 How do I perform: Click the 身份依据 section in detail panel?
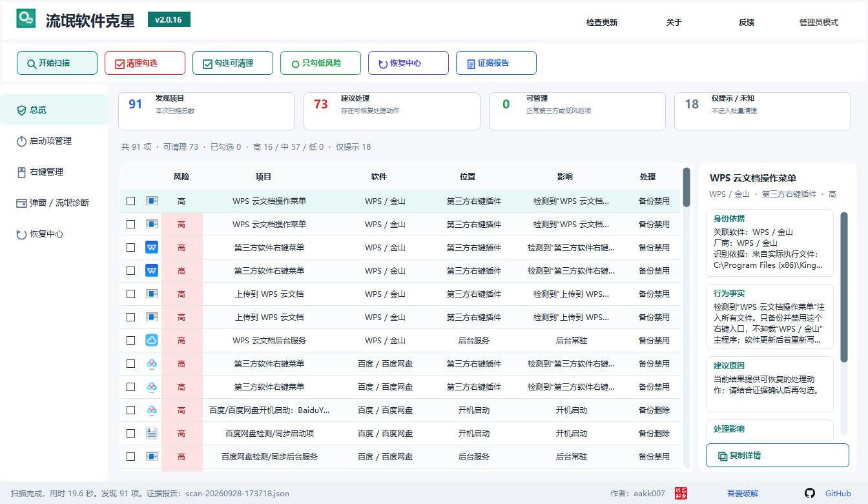[x=770, y=243]
